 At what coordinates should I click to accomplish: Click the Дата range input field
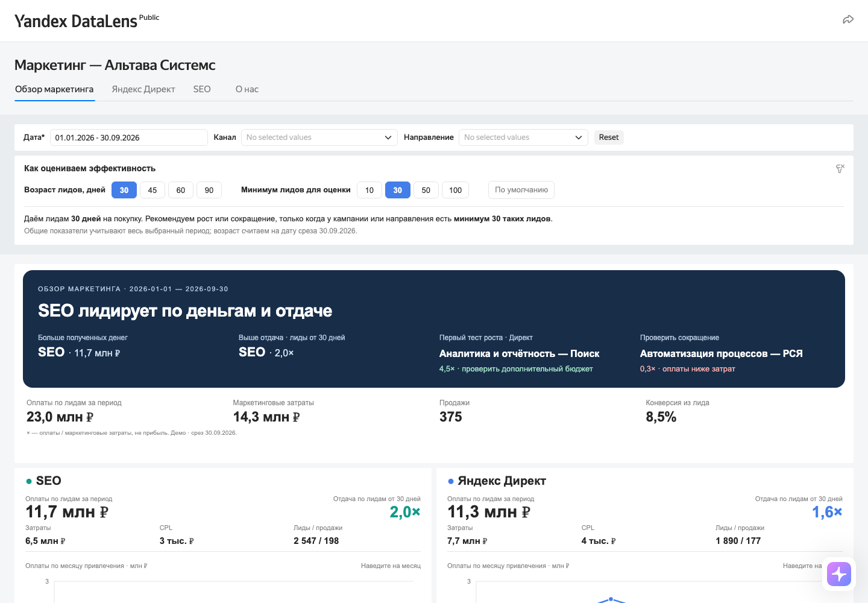(x=129, y=137)
